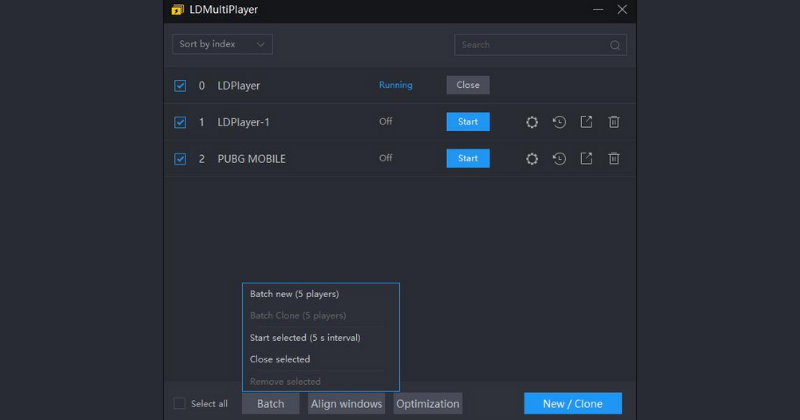Close the LDMultiPlayer window
Image resolution: width=800 pixels, height=420 pixels.
point(622,10)
